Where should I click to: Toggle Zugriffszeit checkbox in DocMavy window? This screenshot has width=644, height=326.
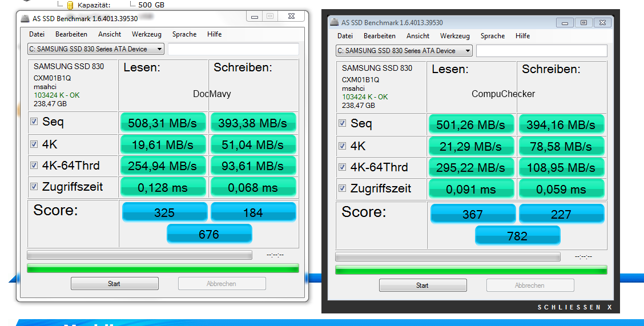[x=34, y=186]
